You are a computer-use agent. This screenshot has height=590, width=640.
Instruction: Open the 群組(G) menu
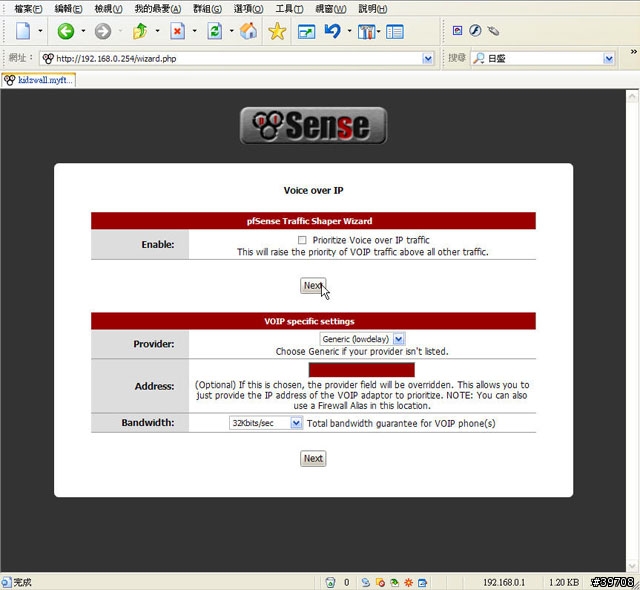(207, 9)
